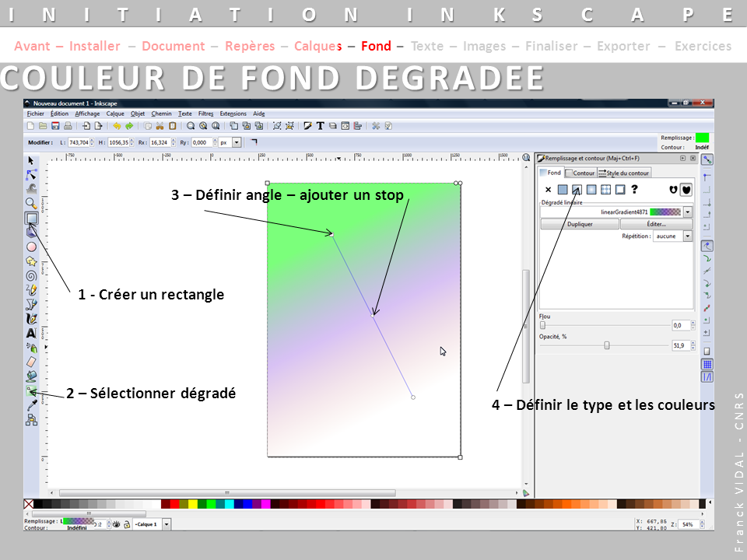Click the Éditer... button
This screenshot has height=560, width=747.
tap(657, 224)
